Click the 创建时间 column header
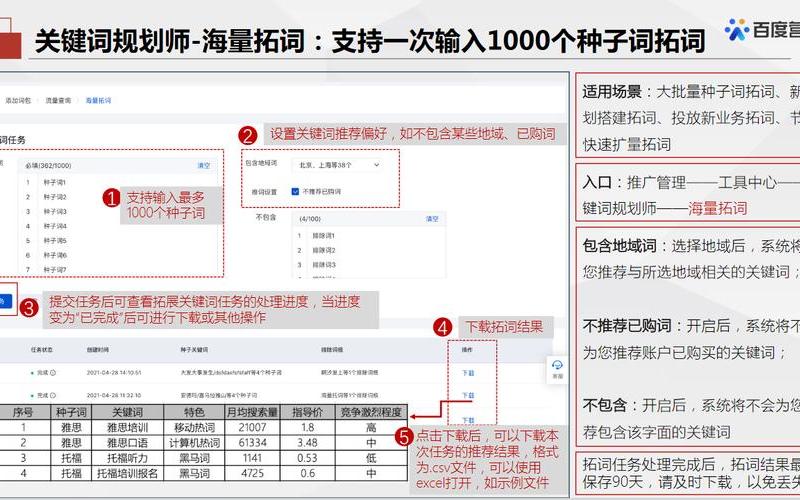This screenshot has width=800, height=500. click(x=97, y=350)
